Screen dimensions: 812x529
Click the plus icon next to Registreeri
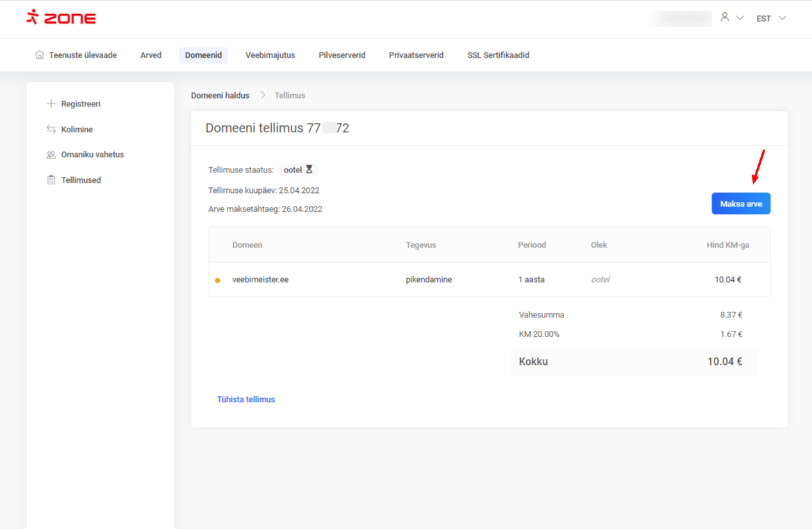[x=51, y=104]
